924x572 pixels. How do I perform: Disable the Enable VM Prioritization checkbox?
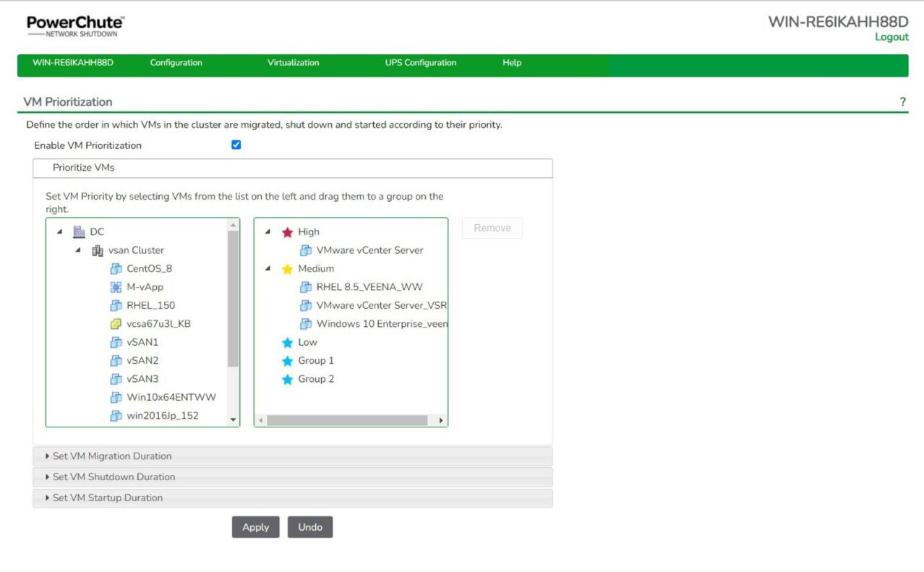[x=236, y=145]
